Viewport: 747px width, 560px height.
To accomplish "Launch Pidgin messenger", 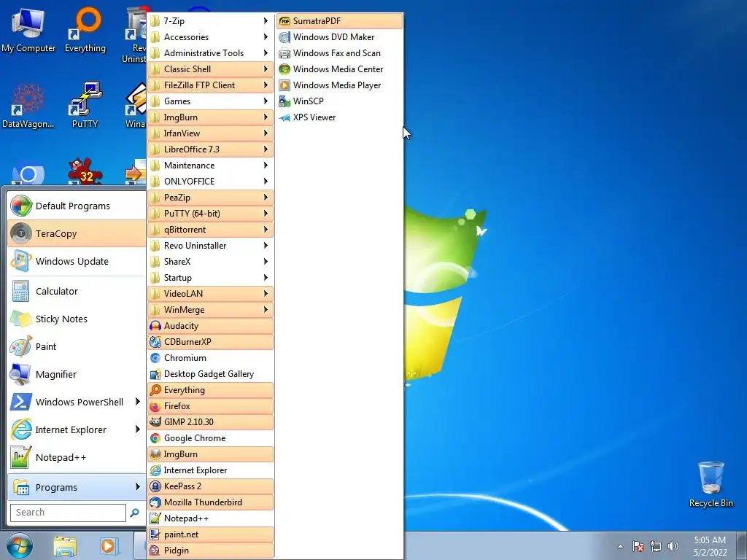I will coord(211,550).
